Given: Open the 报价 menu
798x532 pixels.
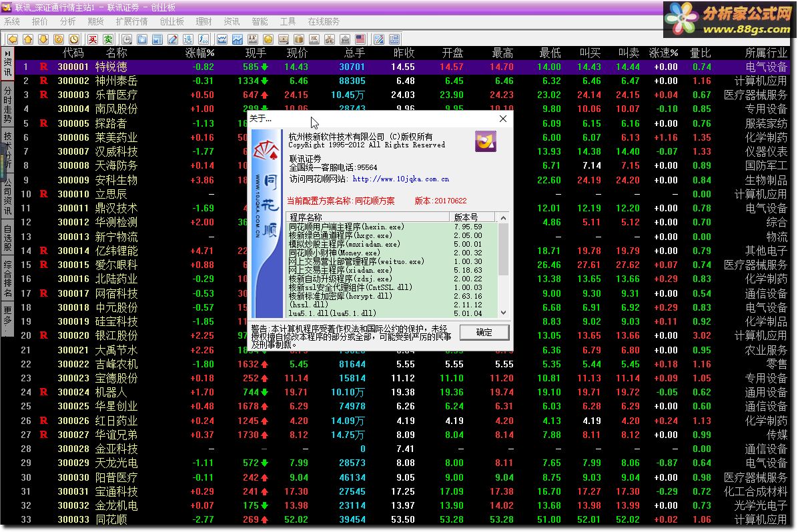Looking at the screenshot, I should [x=39, y=21].
